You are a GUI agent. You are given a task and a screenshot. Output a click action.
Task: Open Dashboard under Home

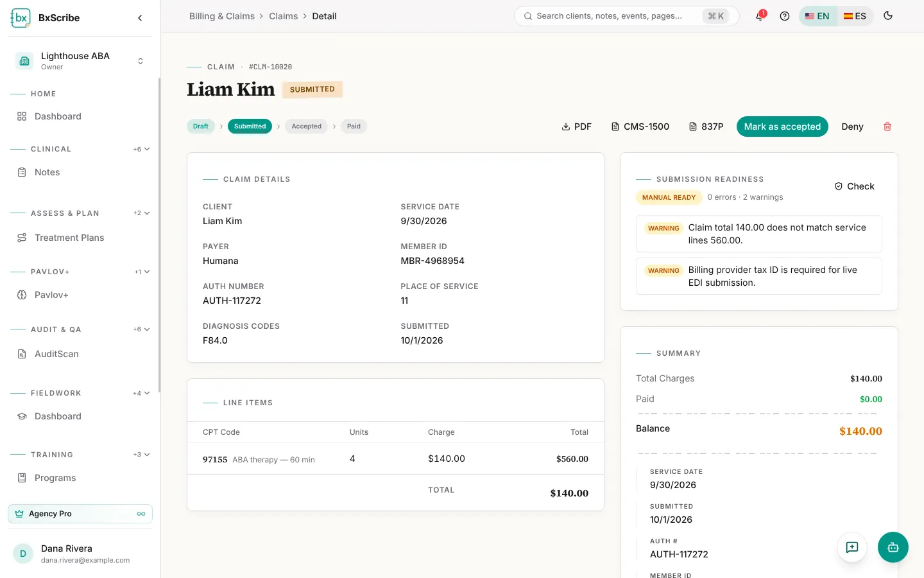80,116
